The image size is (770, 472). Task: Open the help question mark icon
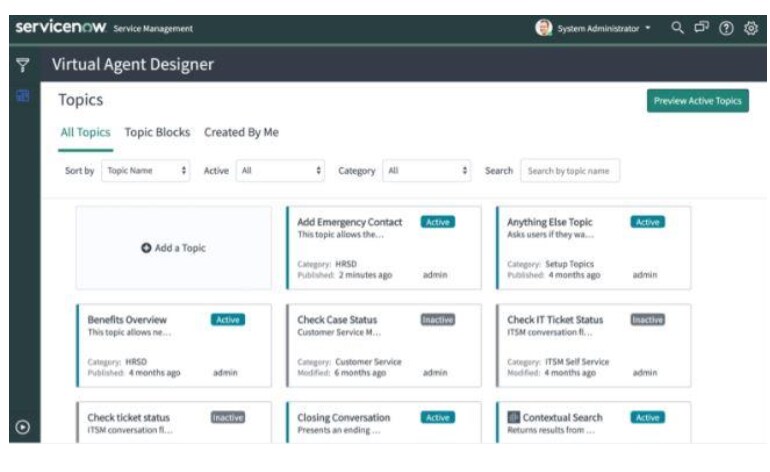point(726,28)
